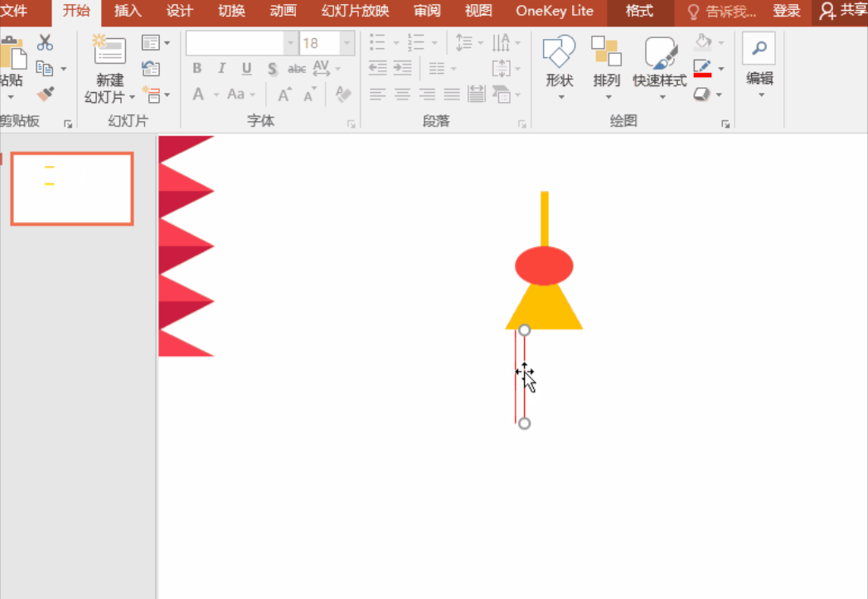Click the Share person icon
Screen dimensions: 868x599
[x=827, y=11]
